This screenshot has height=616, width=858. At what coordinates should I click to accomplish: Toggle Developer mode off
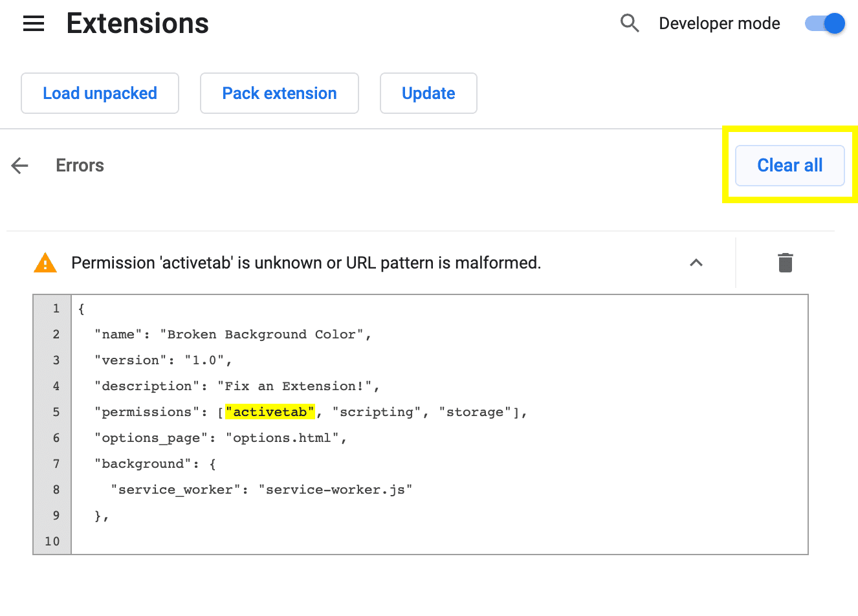click(824, 23)
